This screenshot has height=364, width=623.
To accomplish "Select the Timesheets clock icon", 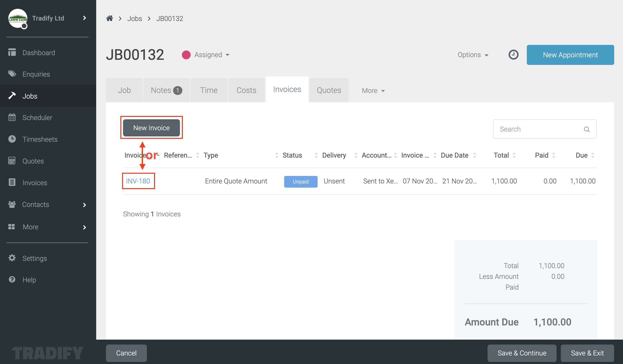I will click(12, 139).
